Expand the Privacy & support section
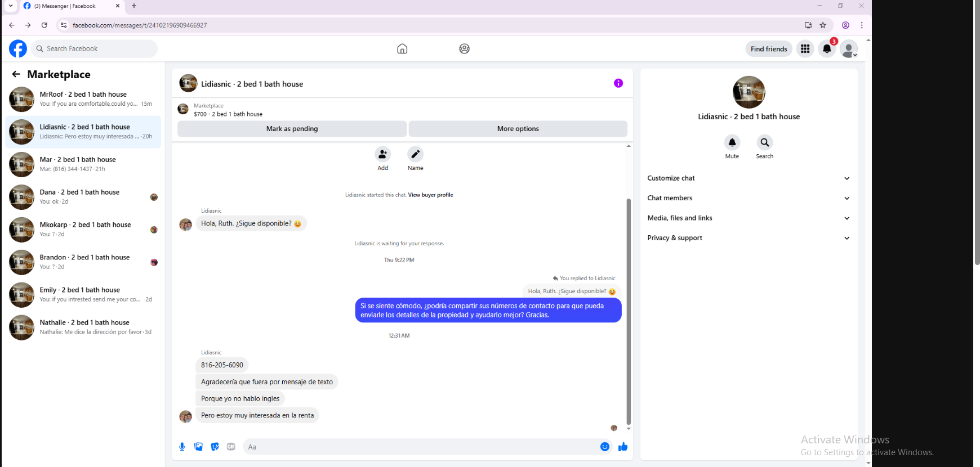Viewport: 980px width, 467px height. (x=749, y=238)
